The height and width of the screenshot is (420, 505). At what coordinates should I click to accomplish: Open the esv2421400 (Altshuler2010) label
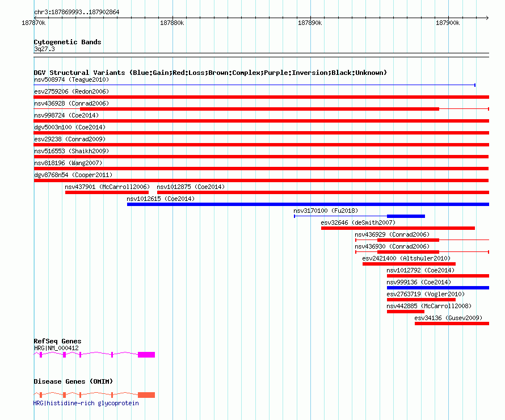406,258
